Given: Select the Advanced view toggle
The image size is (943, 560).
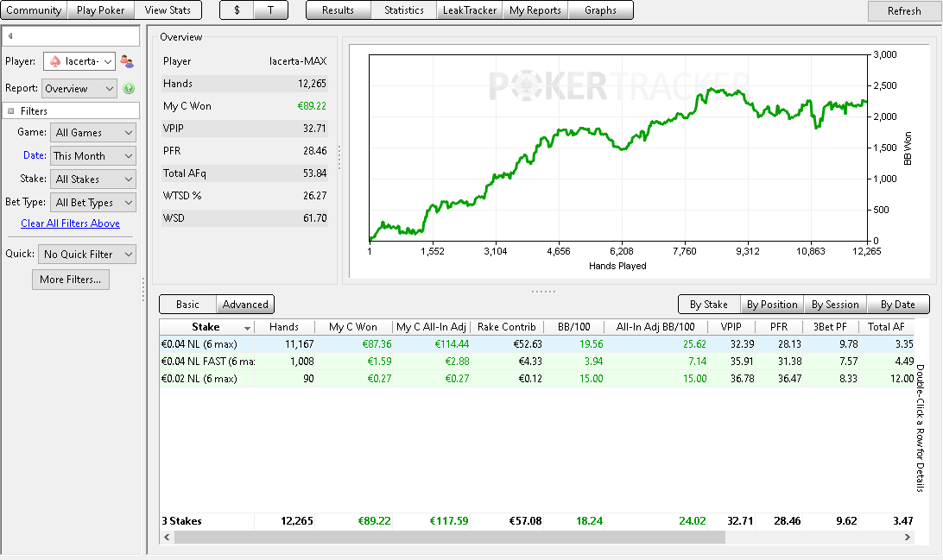Looking at the screenshot, I should (x=245, y=304).
